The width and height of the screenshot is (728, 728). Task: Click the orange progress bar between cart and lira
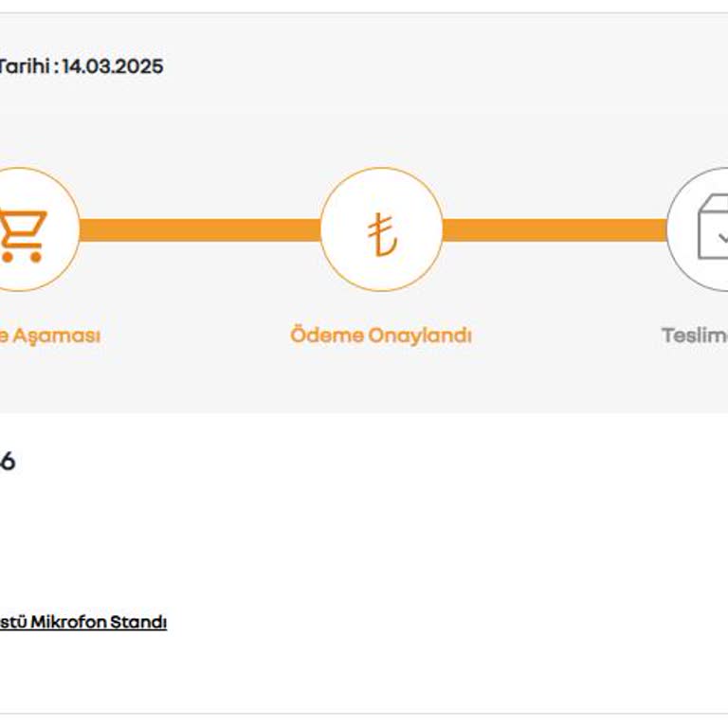coord(199,229)
